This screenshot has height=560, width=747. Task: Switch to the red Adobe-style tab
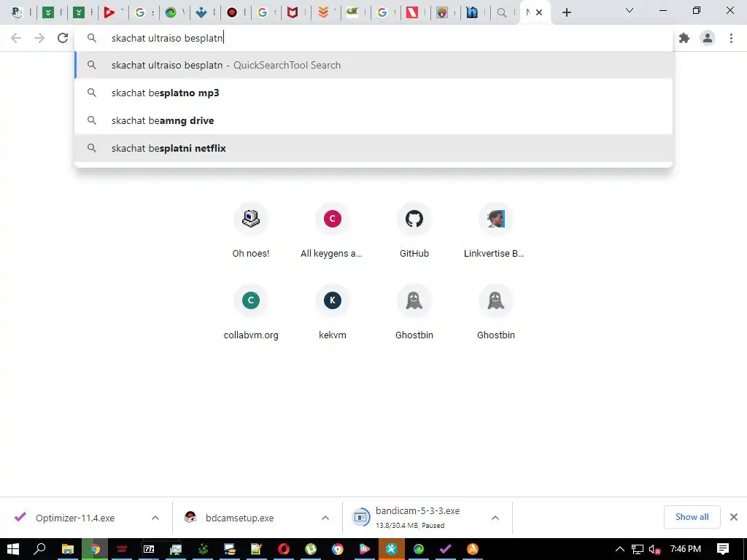tap(412, 12)
